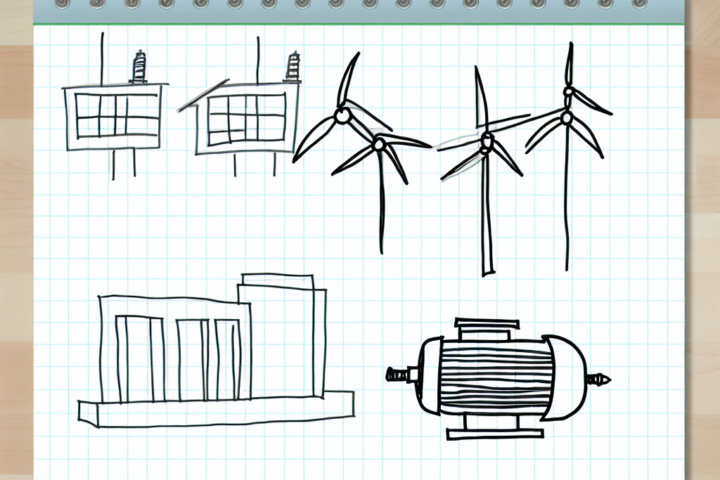Select the flat-topped solar panel sketch
This screenshot has width=720, height=480.
coord(115,106)
